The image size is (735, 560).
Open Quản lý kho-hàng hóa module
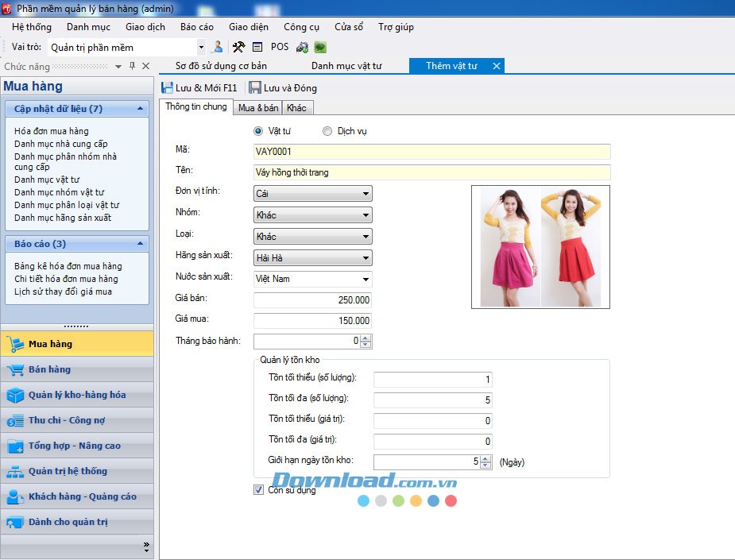77,395
